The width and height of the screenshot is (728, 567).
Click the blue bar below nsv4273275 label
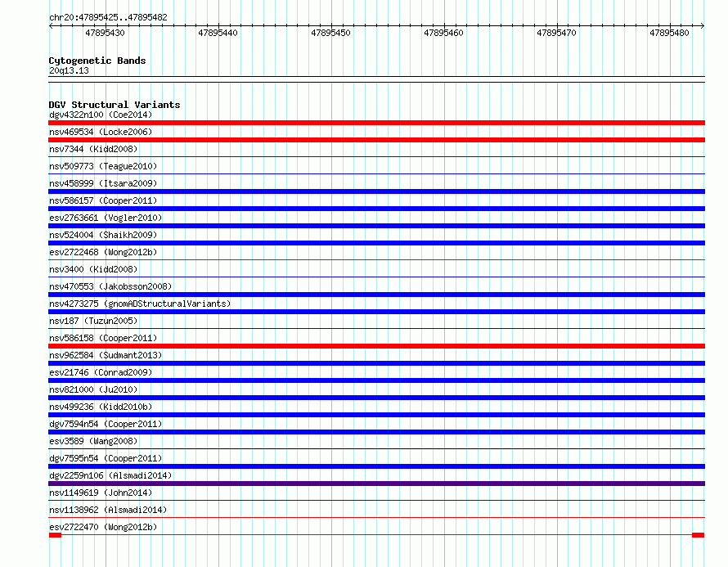376,312
